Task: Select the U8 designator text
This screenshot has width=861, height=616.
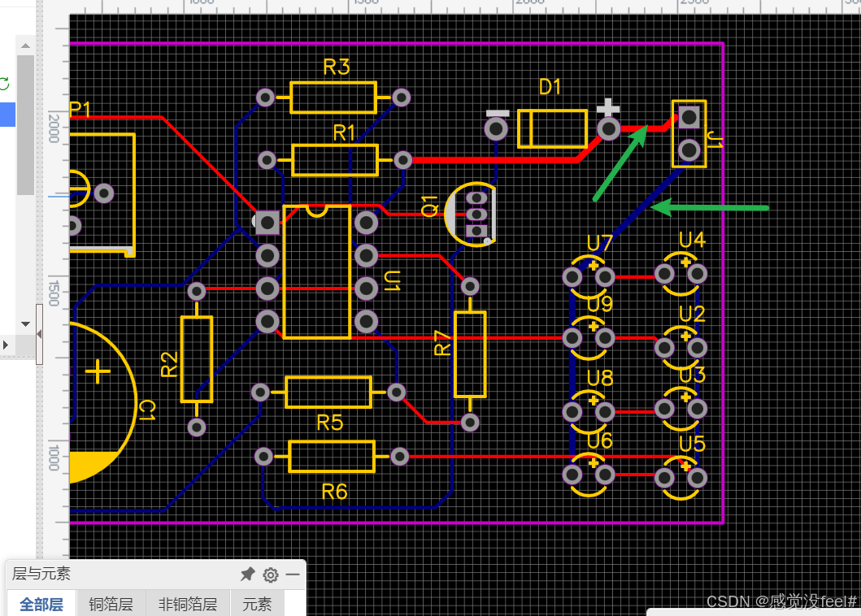Action: (x=600, y=378)
